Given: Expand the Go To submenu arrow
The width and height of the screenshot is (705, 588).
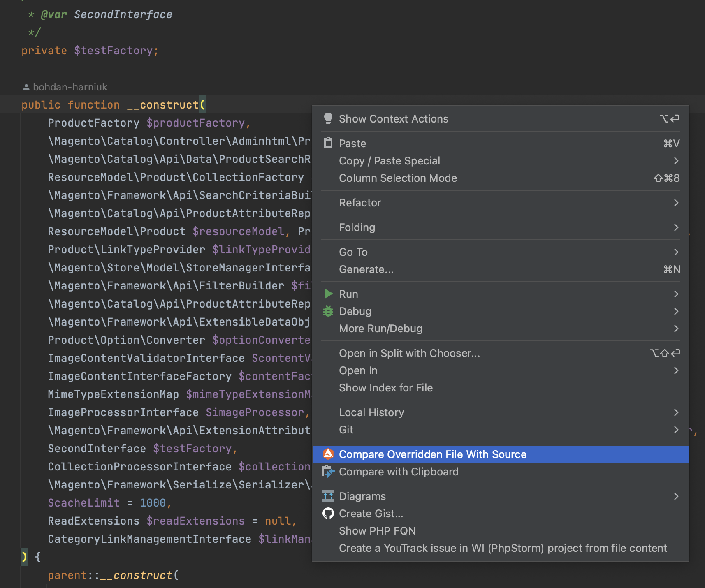Looking at the screenshot, I should click(676, 252).
